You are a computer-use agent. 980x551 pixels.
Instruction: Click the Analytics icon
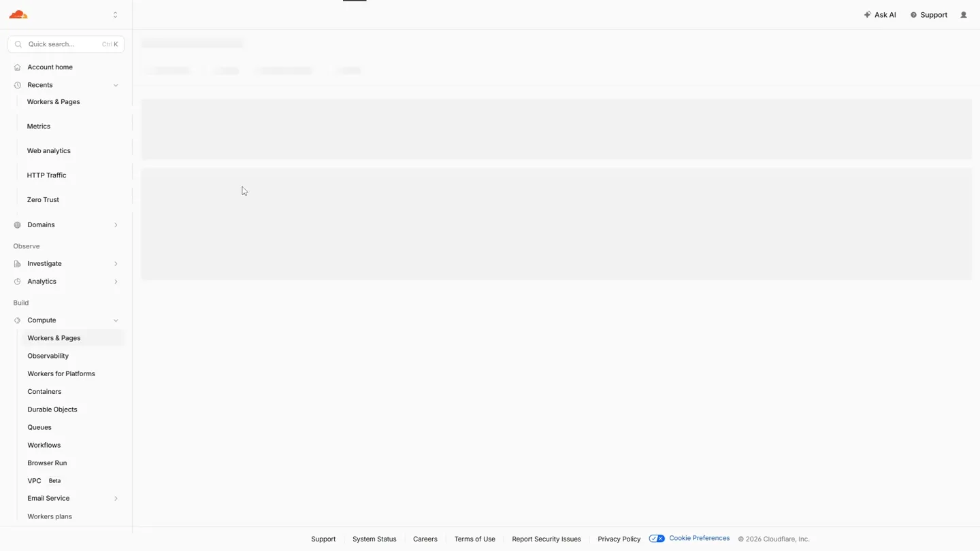18,282
